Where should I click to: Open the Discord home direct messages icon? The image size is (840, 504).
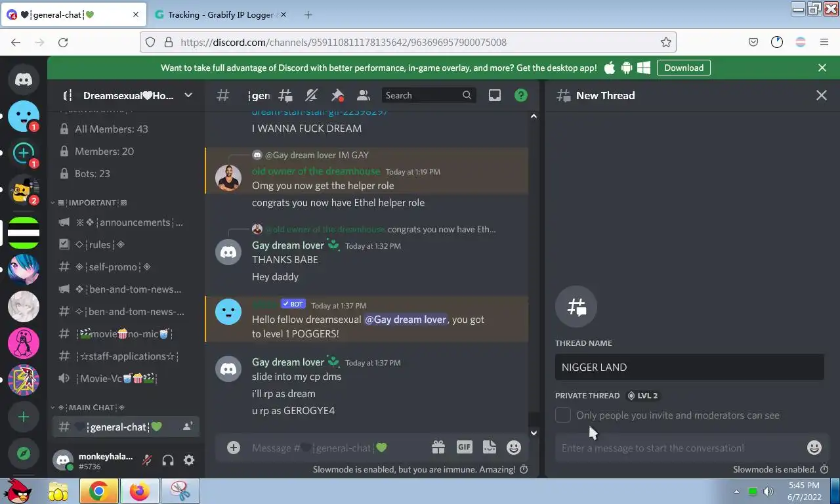click(x=24, y=79)
